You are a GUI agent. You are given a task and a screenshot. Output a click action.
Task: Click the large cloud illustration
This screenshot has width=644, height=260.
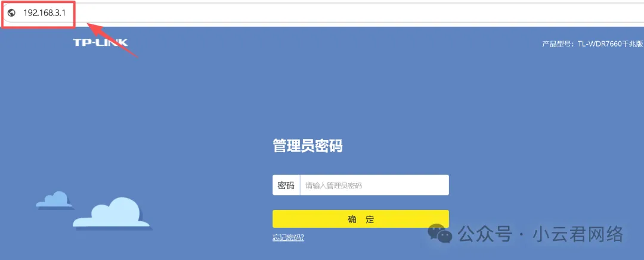coord(112,213)
